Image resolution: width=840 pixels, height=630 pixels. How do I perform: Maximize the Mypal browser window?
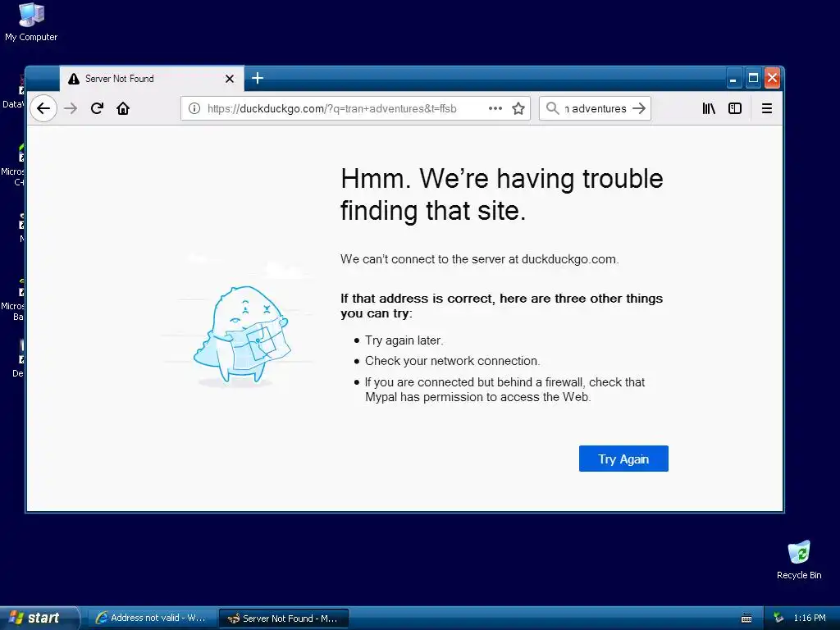753,78
